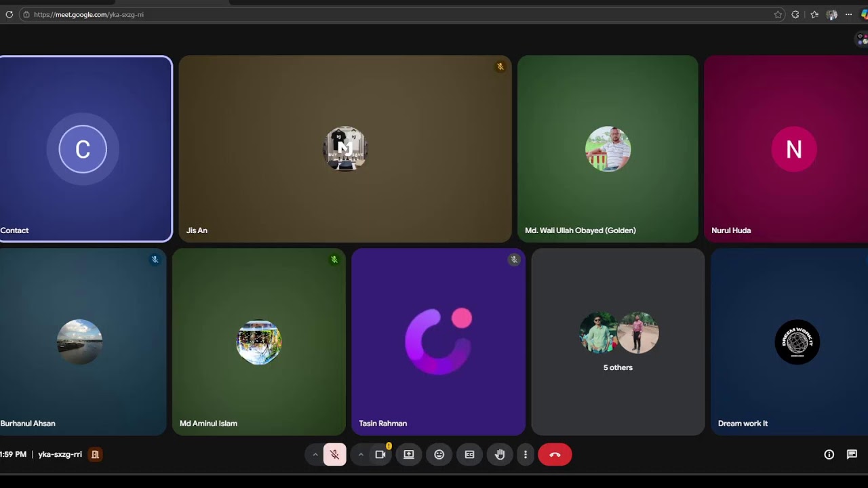Open the three-dot more options menu
Viewport: 868px width, 488px height.
coord(526,455)
